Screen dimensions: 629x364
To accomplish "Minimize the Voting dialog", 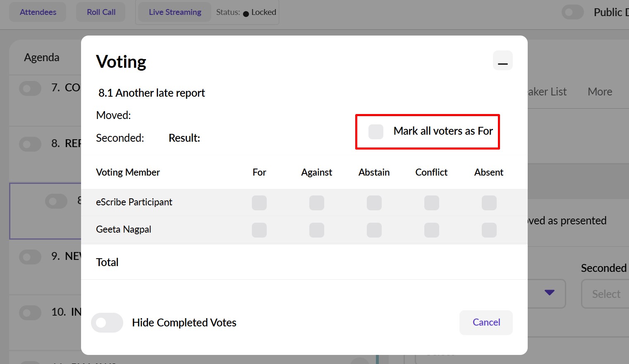I will (502, 61).
